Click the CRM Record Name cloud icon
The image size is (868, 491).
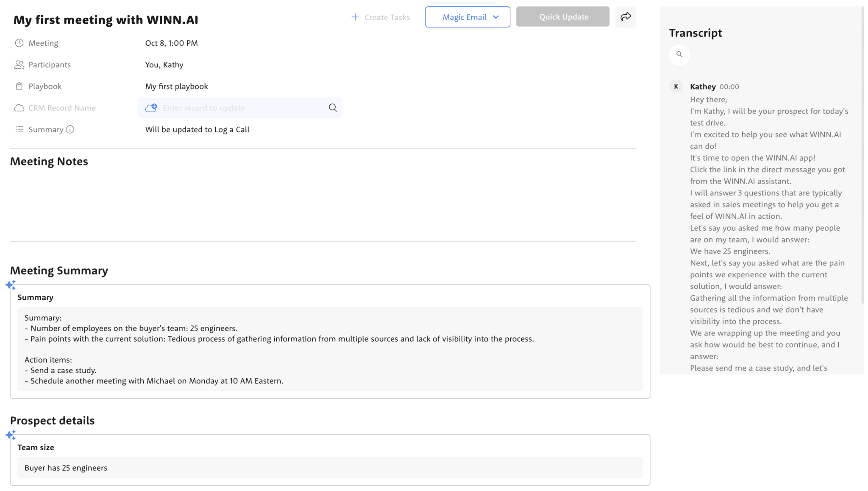pyautogui.click(x=19, y=108)
